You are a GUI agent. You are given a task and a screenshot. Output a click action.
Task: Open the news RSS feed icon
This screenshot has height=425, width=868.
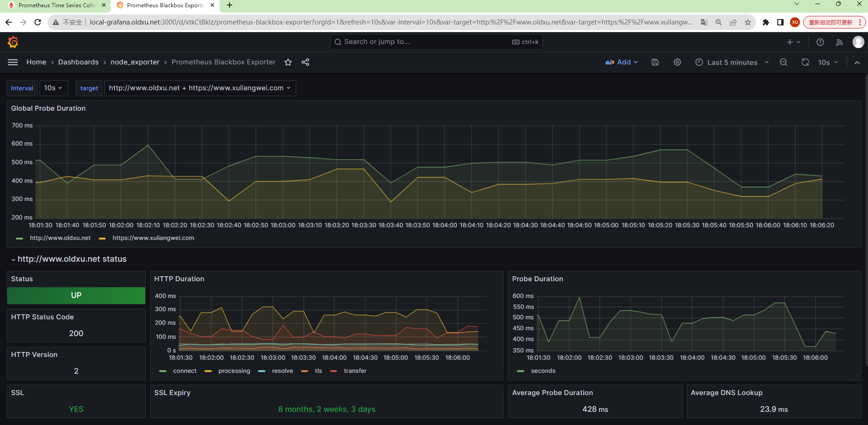tap(839, 42)
